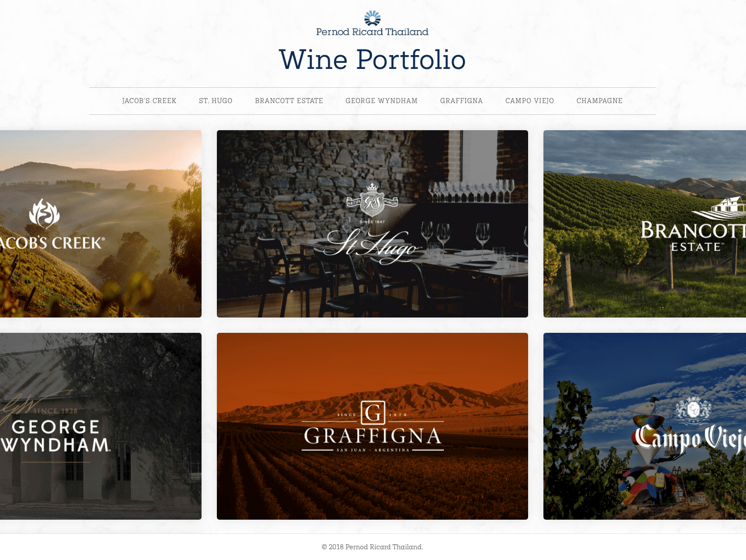Open the Graffigna navigation link
746x560 pixels.
(x=461, y=101)
